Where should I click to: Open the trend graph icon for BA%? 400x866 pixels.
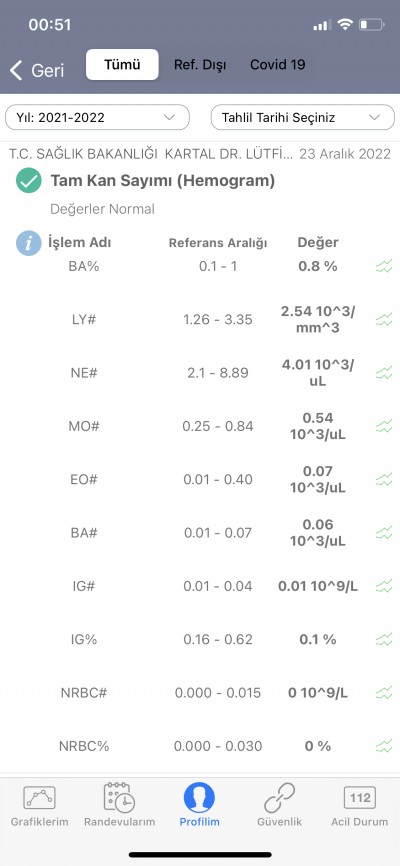[384, 267]
